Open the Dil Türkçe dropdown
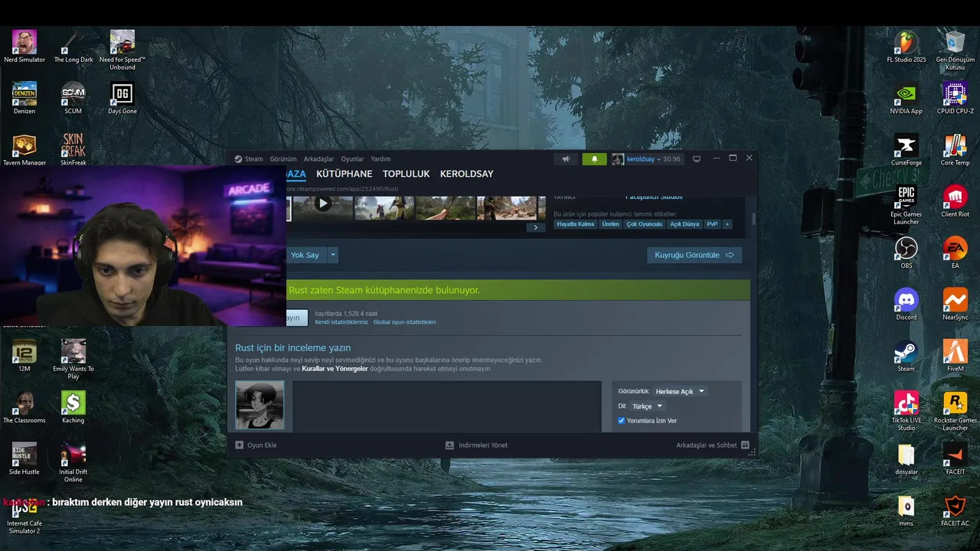 [x=647, y=406]
